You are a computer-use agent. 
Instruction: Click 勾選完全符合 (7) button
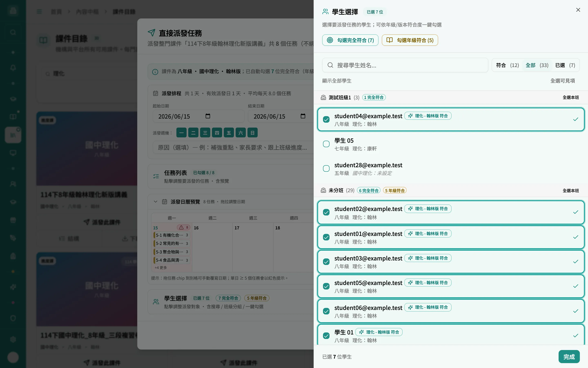350,40
